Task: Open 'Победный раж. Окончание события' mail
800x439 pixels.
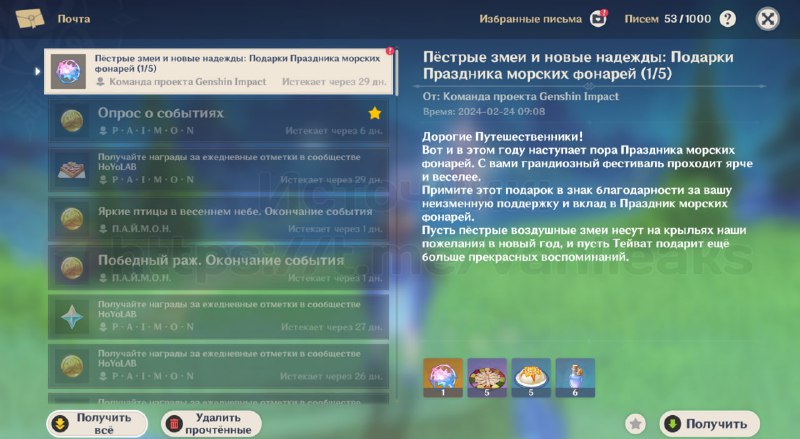Action: coord(218,268)
